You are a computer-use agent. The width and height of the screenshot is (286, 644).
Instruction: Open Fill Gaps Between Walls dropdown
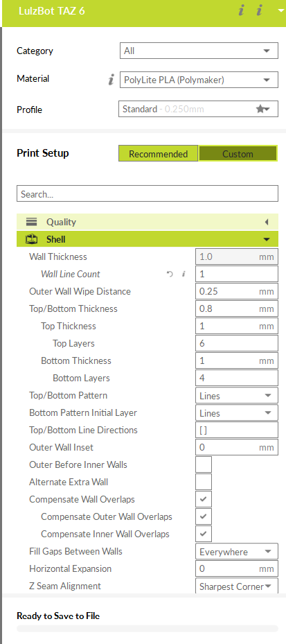point(237,551)
